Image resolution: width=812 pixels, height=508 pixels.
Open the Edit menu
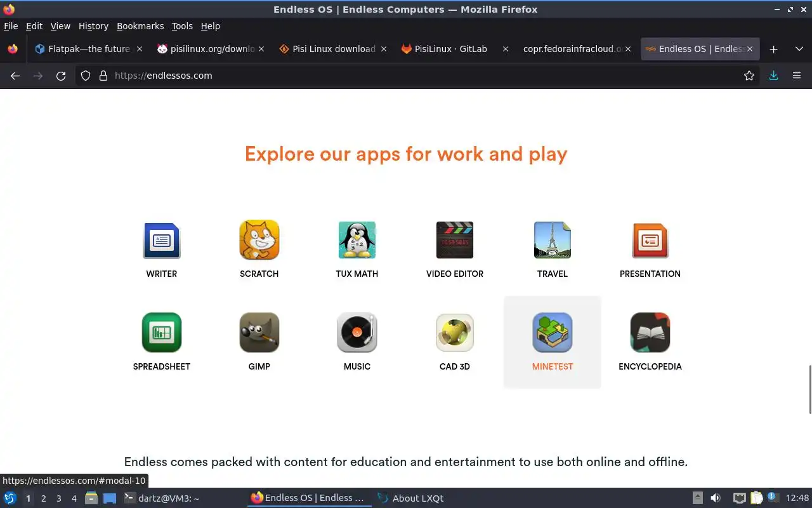click(x=34, y=26)
